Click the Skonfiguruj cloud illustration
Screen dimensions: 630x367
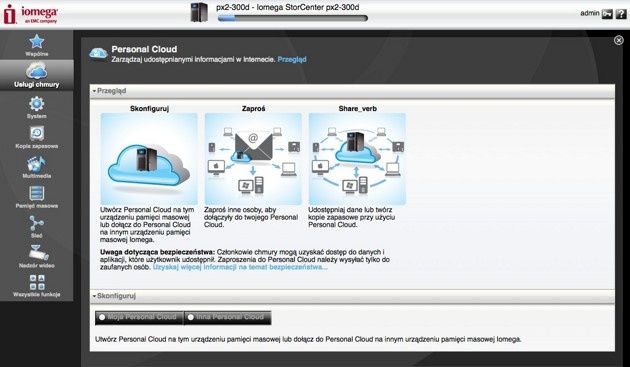click(149, 159)
